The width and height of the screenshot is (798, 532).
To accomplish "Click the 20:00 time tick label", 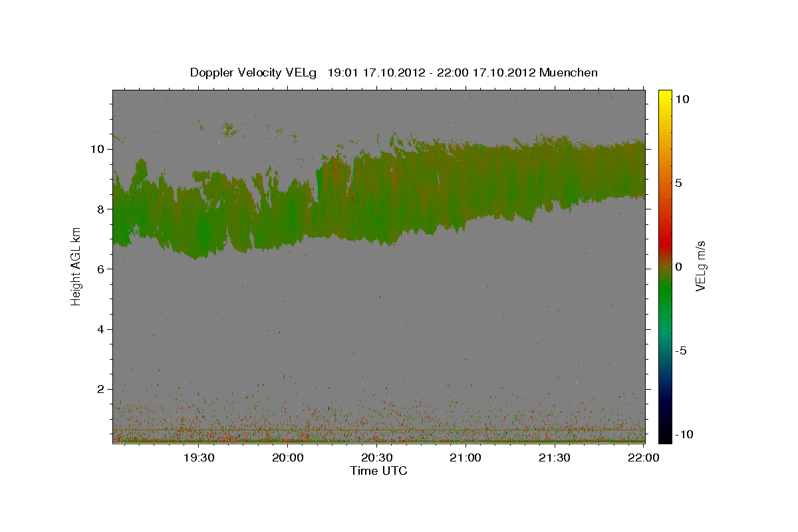I will (x=288, y=458).
